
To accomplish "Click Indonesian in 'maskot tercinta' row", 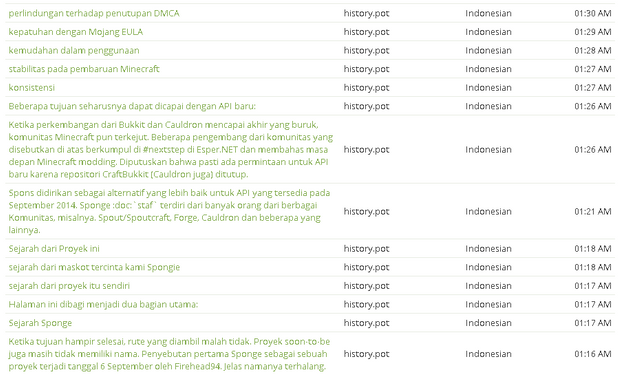I will 488,267.
